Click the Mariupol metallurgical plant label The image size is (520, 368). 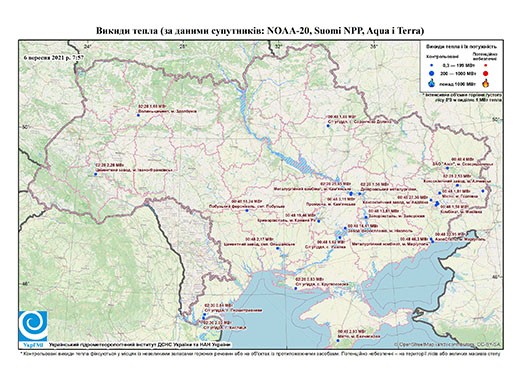[390, 244]
